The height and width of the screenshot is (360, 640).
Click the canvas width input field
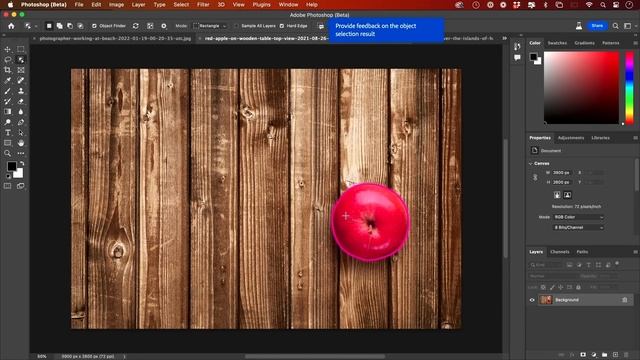point(562,173)
